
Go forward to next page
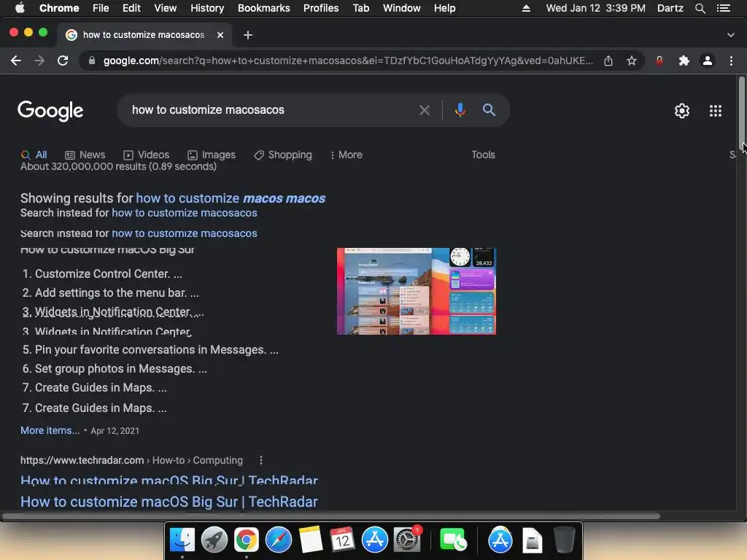[x=39, y=61]
